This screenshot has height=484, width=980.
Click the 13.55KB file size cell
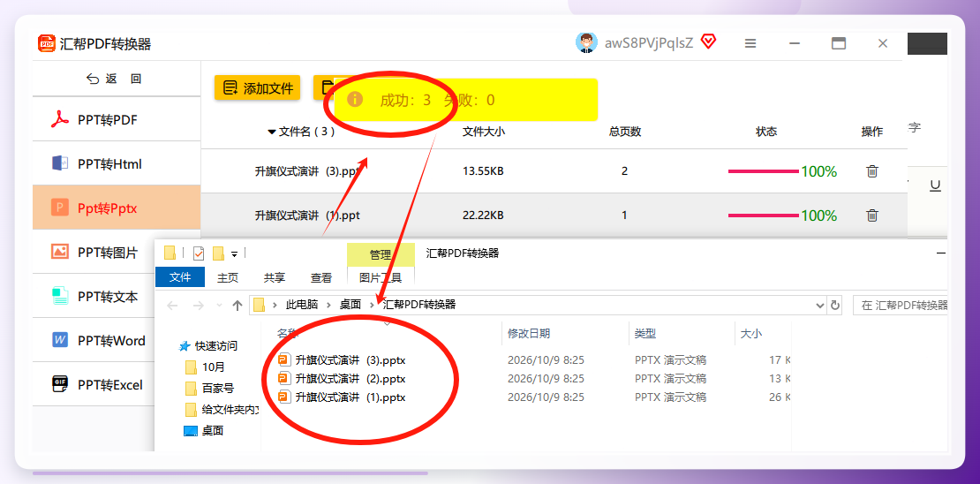point(483,170)
